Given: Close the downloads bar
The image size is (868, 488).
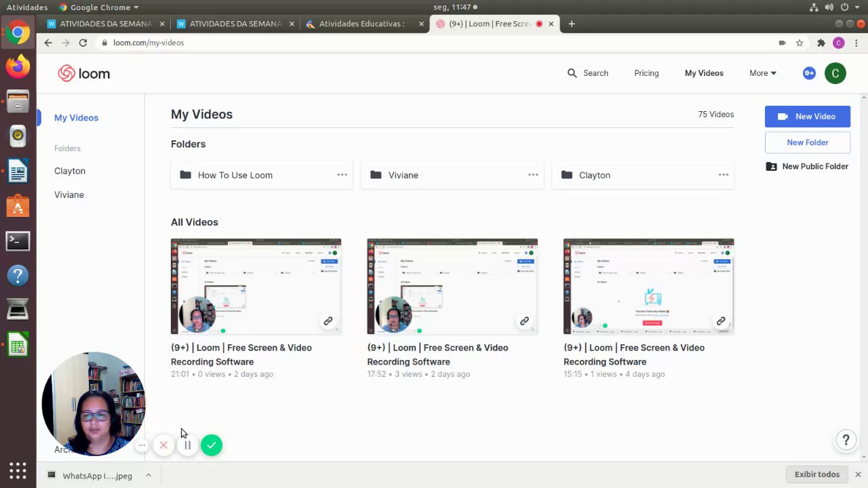Looking at the screenshot, I should [858, 474].
